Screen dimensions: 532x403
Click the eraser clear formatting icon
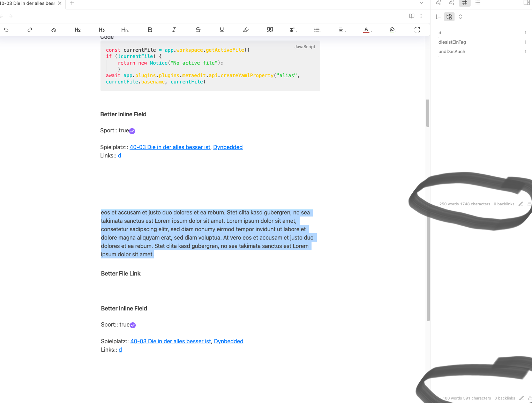(x=54, y=30)
